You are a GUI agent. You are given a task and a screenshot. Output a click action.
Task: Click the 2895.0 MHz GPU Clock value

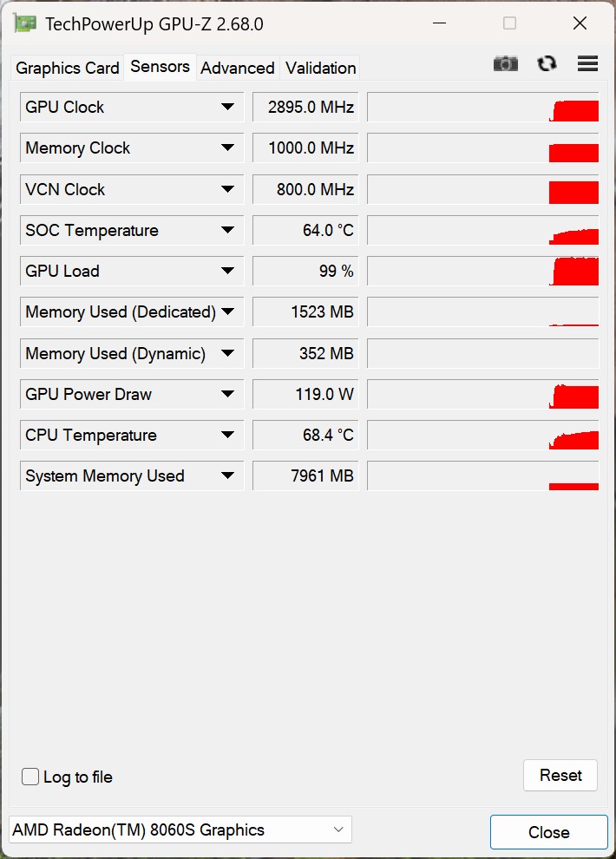pyautogui.click(x=305, y=107)
